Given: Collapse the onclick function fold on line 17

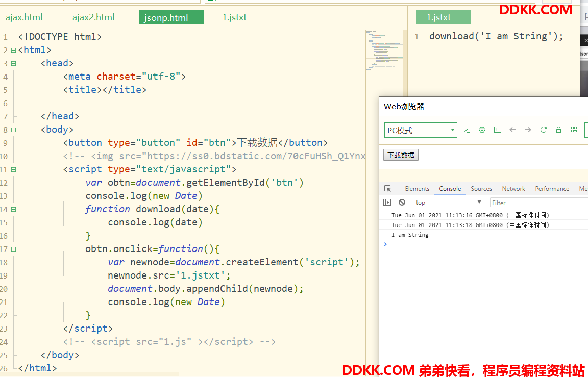Looking at the screenshot, I should tap(13, 249).
